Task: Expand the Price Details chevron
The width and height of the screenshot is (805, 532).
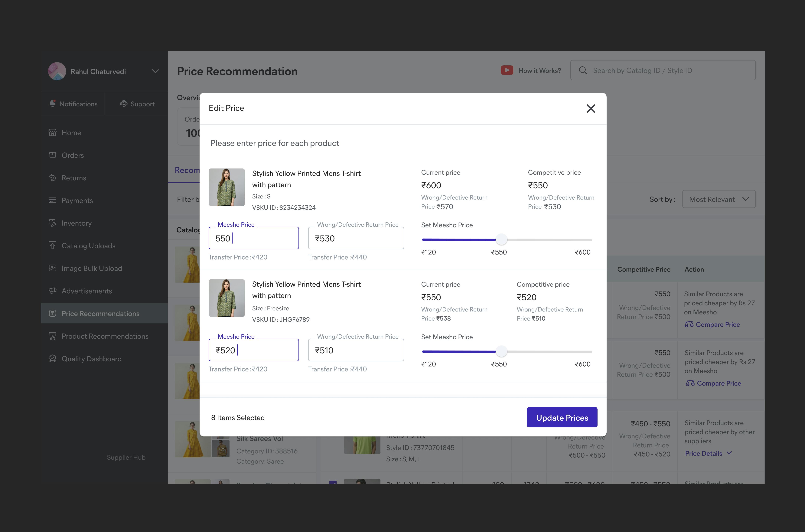Action: [729, 453]
